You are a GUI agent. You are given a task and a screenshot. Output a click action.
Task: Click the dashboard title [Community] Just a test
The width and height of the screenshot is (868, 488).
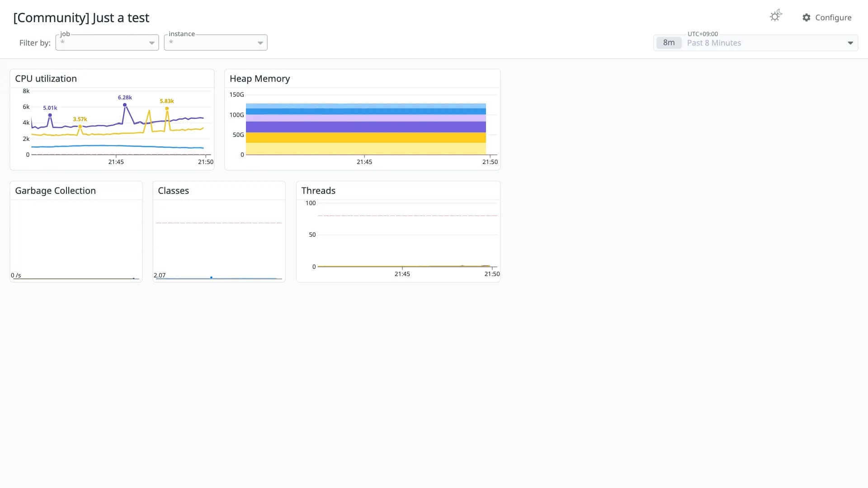coord(81,18)
